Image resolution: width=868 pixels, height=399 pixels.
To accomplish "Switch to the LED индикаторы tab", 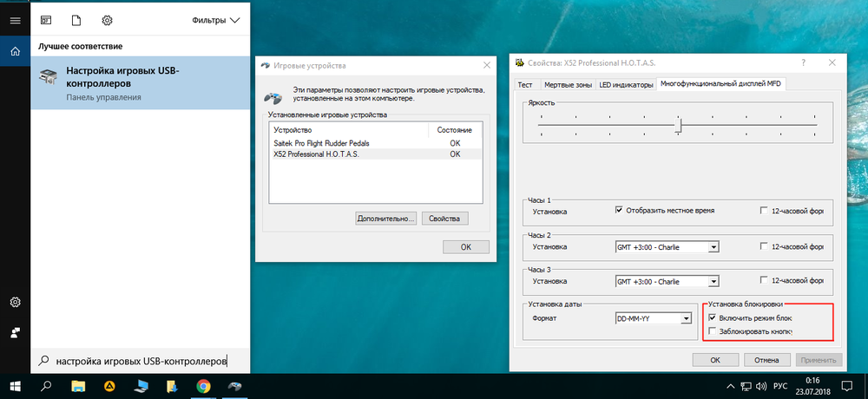I will coord(626,85).
